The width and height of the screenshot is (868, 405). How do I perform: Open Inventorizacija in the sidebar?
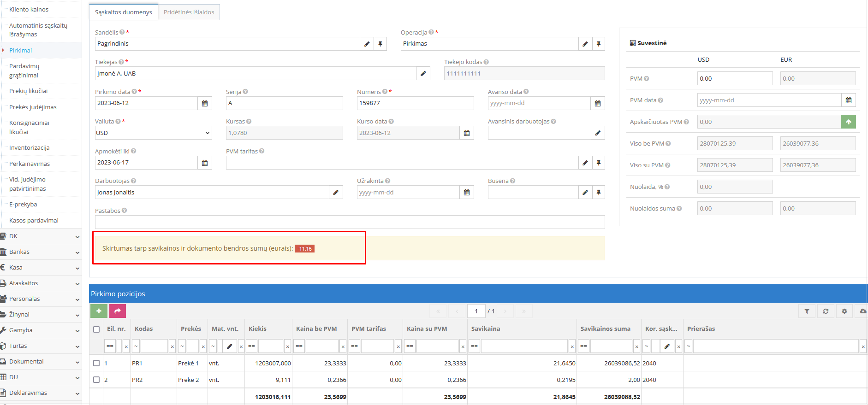tap(30, 148)
